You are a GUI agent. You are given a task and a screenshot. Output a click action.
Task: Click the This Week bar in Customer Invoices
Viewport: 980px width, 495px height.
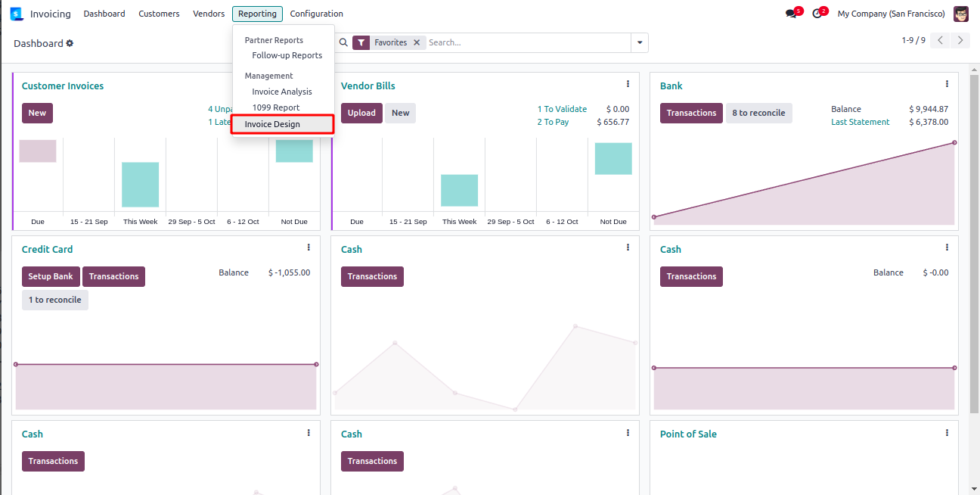141,185
